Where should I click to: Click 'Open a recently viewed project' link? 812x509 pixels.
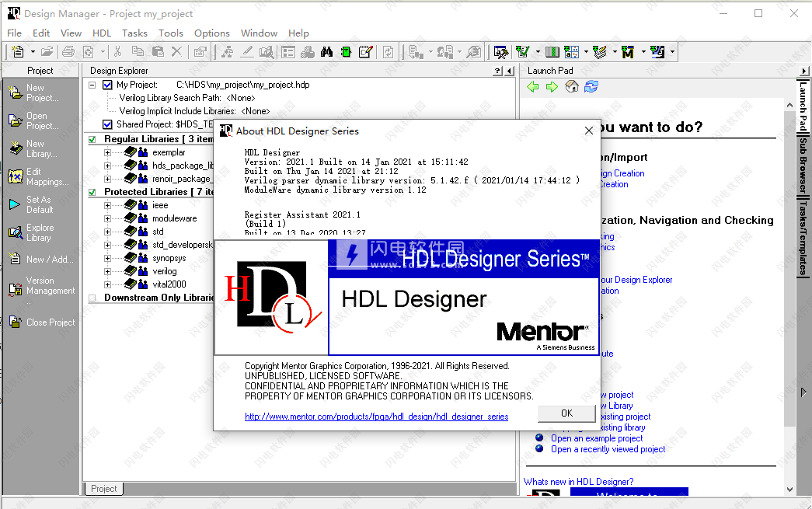[x=608, y=449]
